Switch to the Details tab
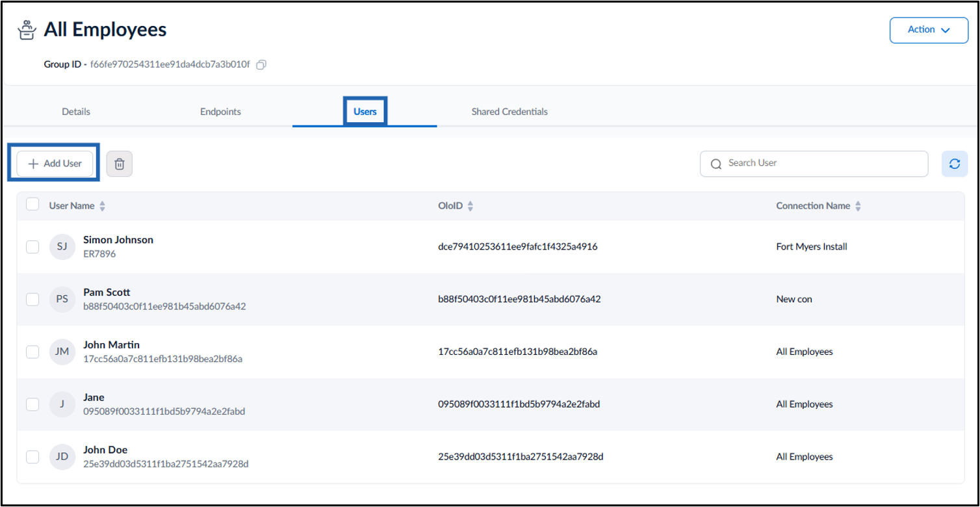The height and width of the screenshot is (507, 980). (x=76, y=112)
